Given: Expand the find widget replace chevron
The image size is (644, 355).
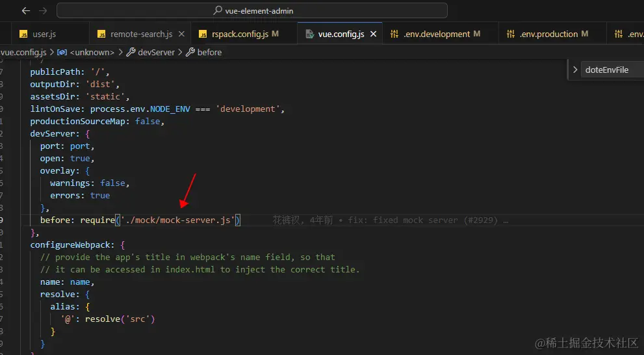Looking at the screenshot, I should (575, 70).
